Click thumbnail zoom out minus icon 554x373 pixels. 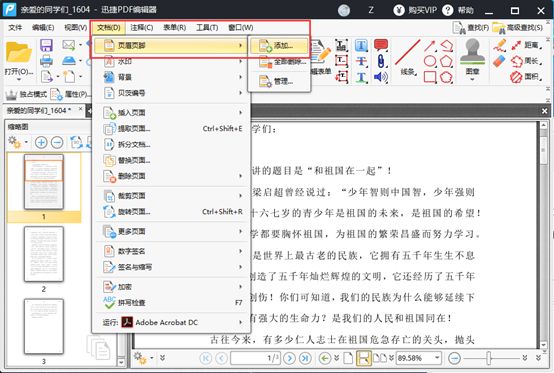[57, 142]
